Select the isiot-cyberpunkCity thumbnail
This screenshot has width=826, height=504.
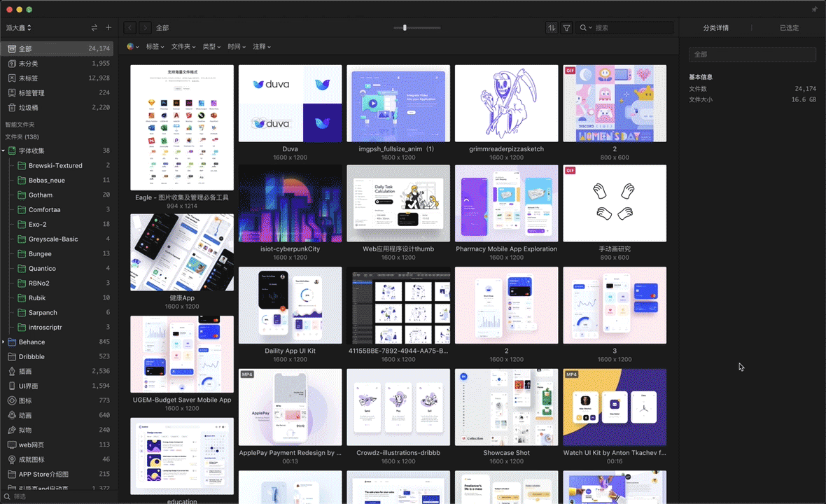[290, 203]
